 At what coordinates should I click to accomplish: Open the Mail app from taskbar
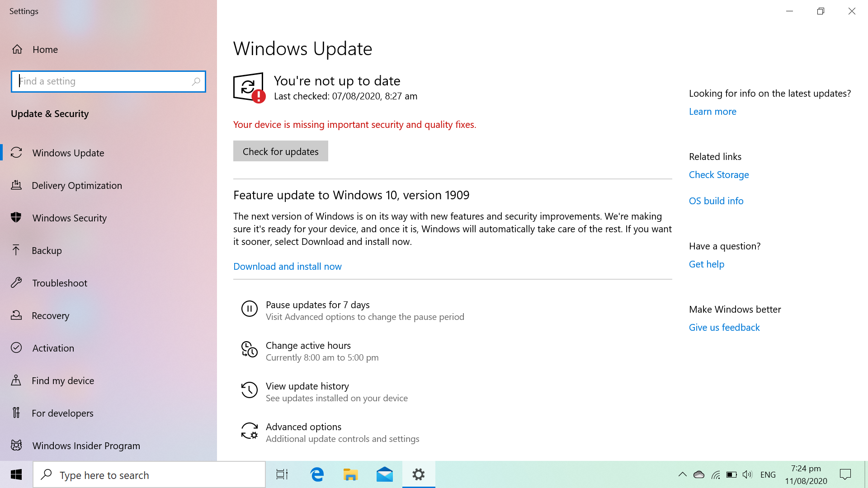point(385,474)
